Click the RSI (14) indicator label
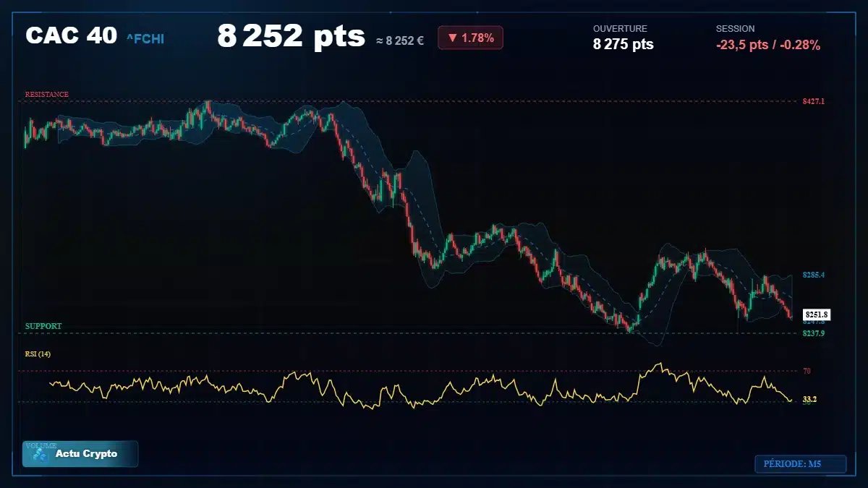 click(38, 354)
